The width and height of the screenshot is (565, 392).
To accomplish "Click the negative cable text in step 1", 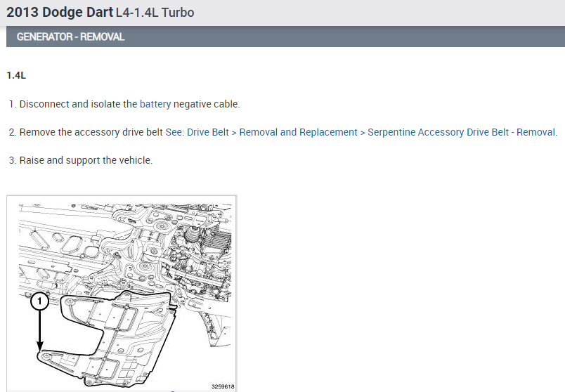I will coord(207,104).
